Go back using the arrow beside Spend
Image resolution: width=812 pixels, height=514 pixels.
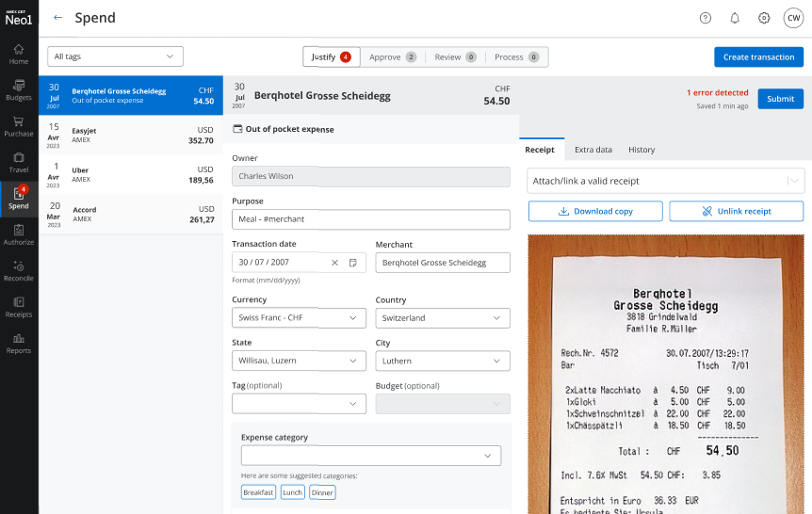point(57,18)
